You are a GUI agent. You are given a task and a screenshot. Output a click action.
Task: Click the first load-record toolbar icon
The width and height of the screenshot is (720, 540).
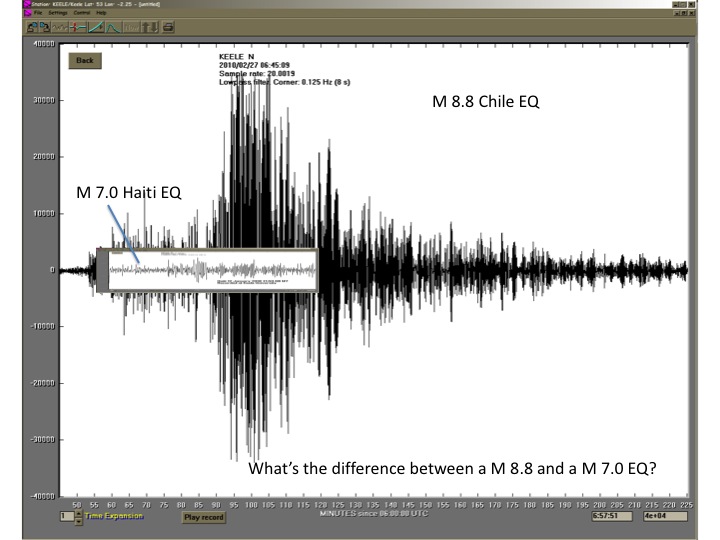tap(32, 28)
